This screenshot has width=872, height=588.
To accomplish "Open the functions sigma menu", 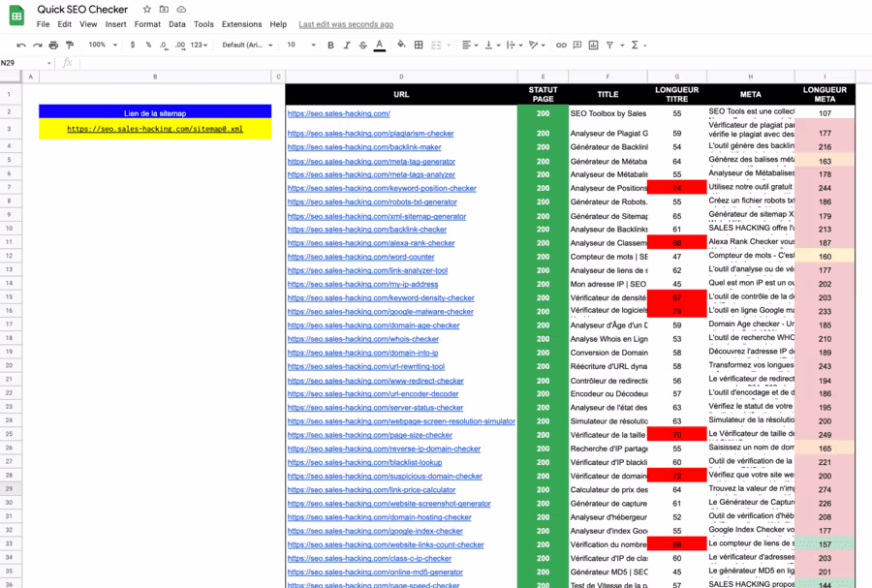I will click(x=638, y=45).
